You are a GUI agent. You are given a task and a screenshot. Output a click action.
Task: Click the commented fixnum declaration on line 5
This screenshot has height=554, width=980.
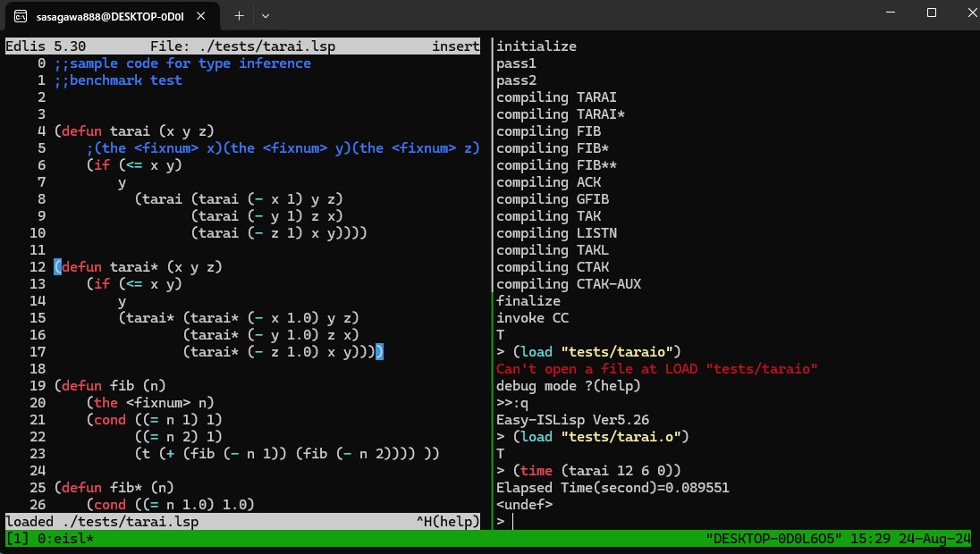tap(283, 148)
